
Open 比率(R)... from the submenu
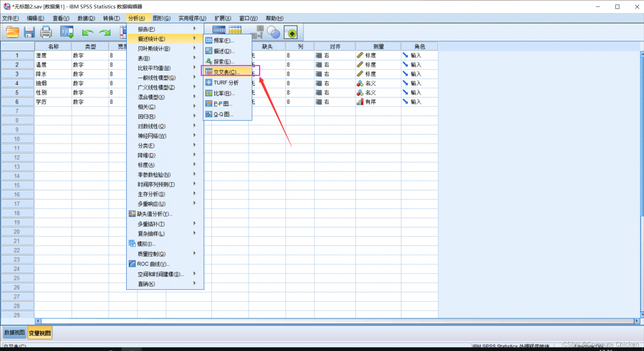point(227,93)
